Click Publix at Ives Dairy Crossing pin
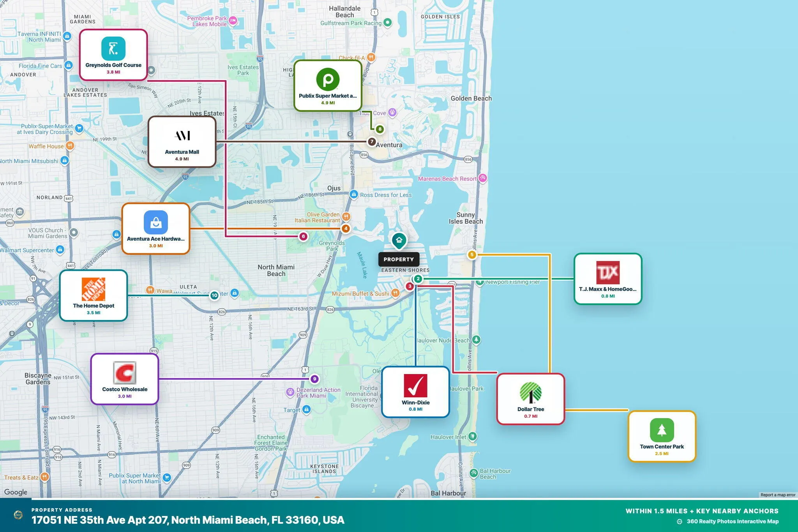 click(79, 128)
